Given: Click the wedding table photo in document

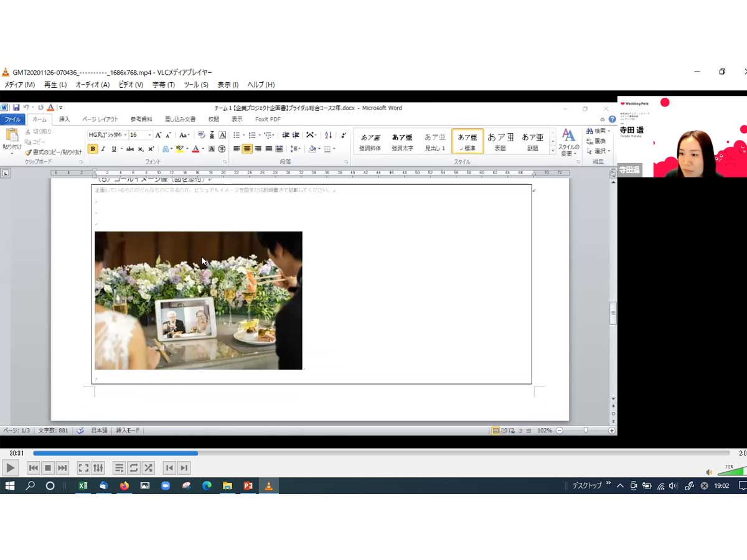Looking at the screenshot, I should click(x=199, y=301).
